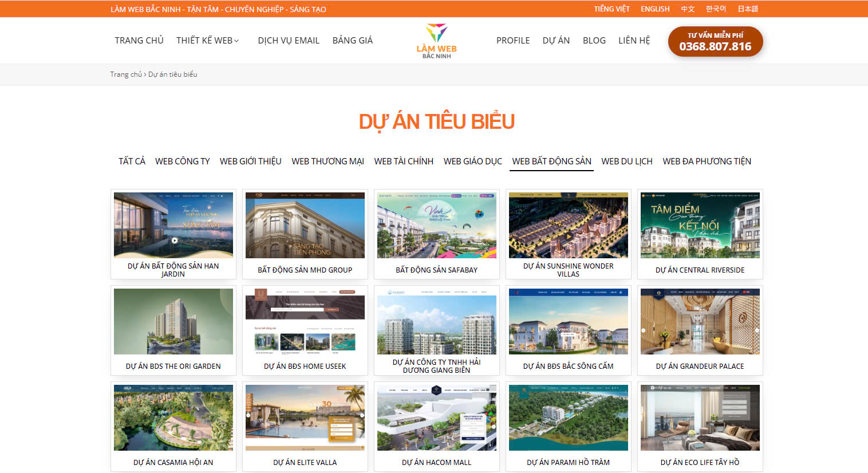The image size is (868, 473).
Task: Go to DỰ ÁN in top navigation
Action: (x=556, y=41)
